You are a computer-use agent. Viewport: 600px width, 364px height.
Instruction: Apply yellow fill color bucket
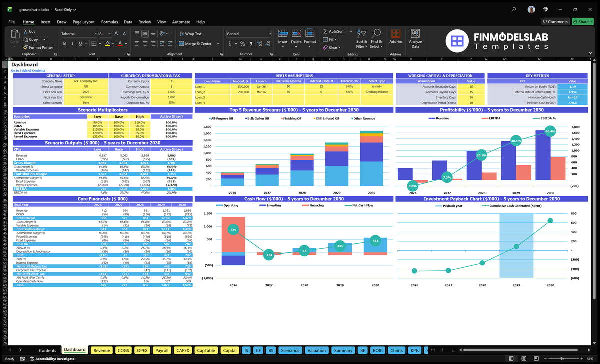click(x=107, y=44)
